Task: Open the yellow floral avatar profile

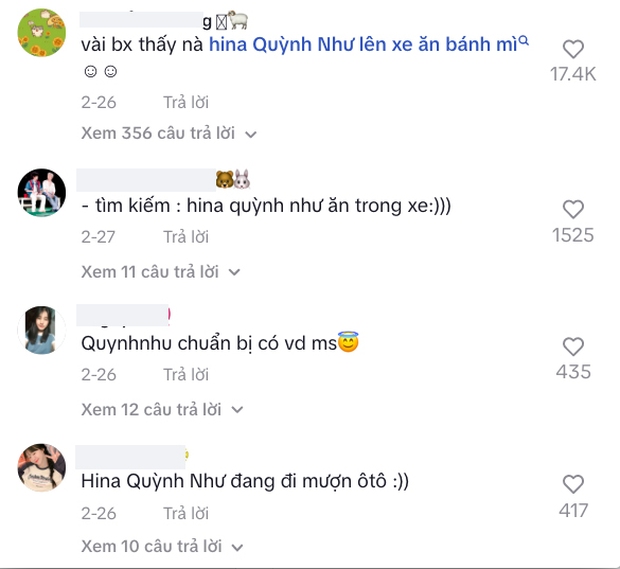Action: tap(42, 33)
